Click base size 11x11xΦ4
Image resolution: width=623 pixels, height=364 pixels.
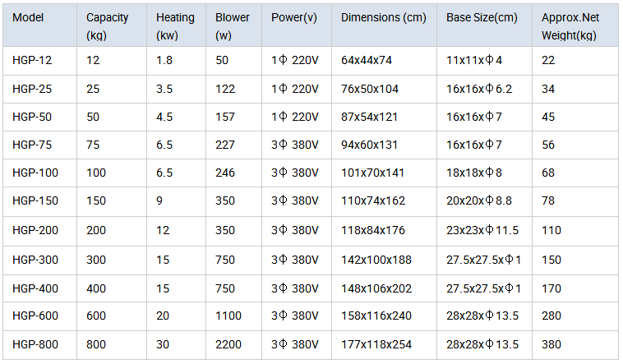pos(474,61)
